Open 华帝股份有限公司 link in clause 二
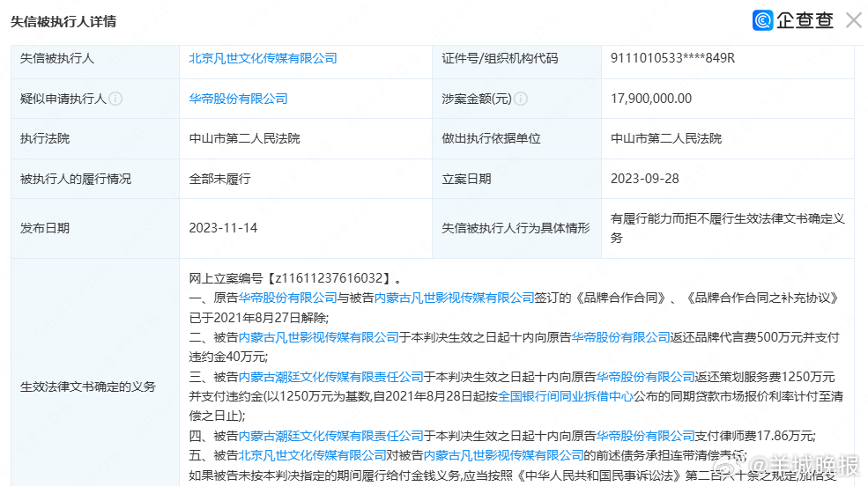Viewport: 868px width, 486px height. 621,336
